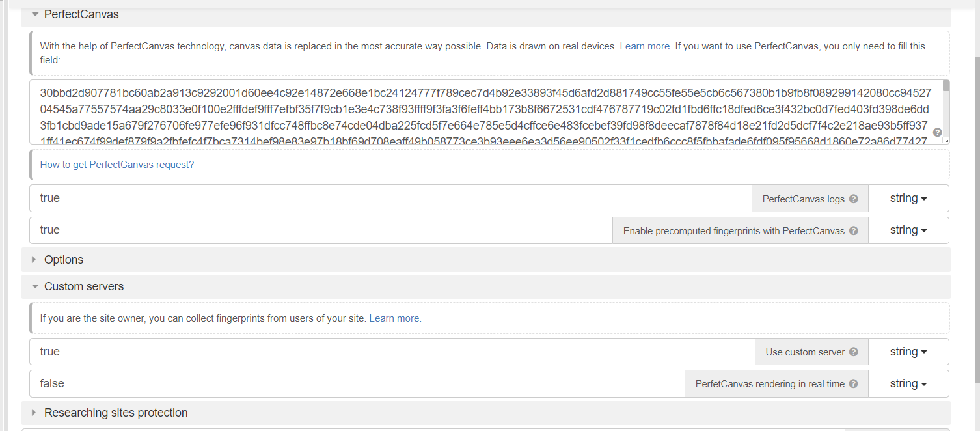Open string type dropdown for Use custom server
This screenshot has width=980, height=431.
pos(908,352)
